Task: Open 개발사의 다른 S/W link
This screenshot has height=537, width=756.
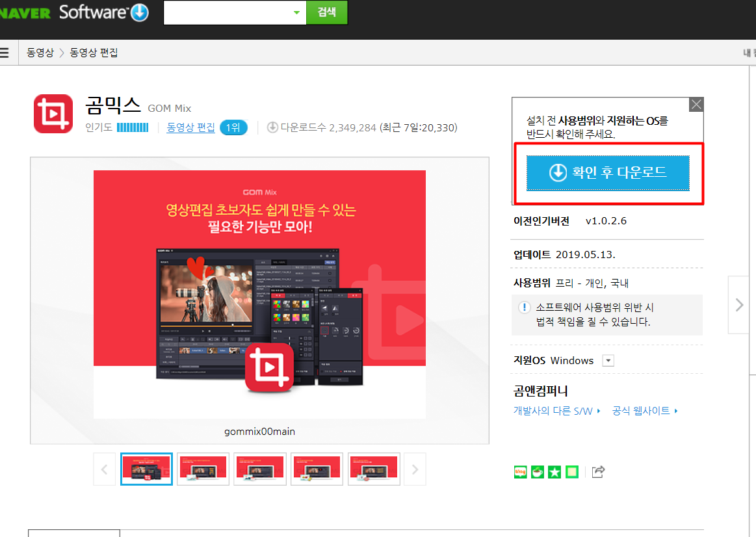Action: 556,411
